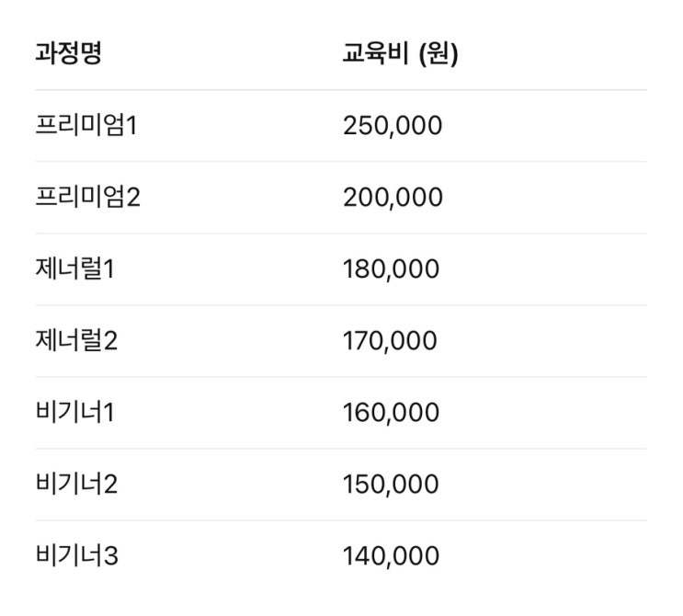
Task: Click the divider between 제너럴2 and 비기너1 rows
Action: 341,377
